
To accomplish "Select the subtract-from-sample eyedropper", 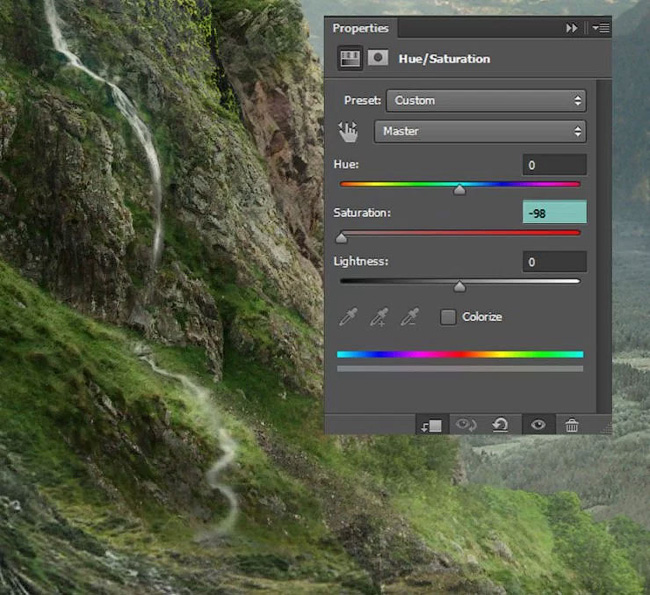I will pyautogui.click(x=410, y=317).
